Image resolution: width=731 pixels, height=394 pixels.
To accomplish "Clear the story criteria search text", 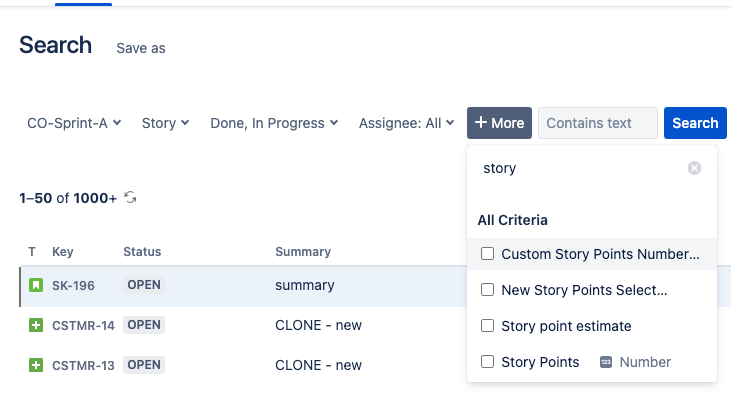I will [x=694, y=168].
